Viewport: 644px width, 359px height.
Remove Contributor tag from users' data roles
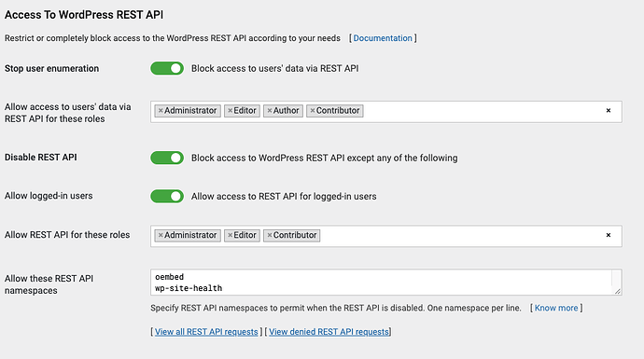tap(313, 111)
